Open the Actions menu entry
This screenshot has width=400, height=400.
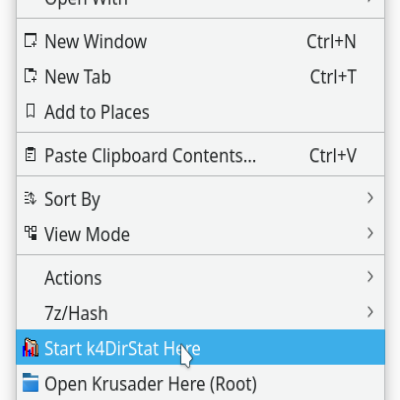tap(200, 278)
